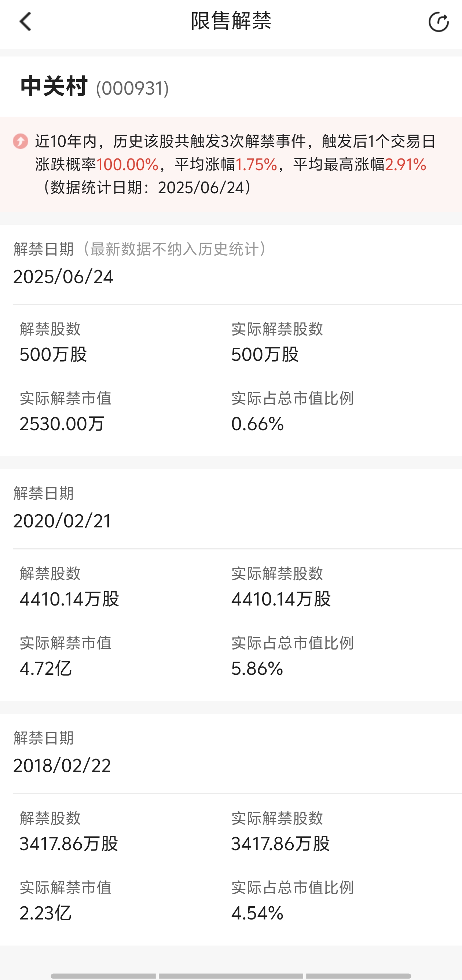Tap the red up-arrow indicator icon

pos(21,141)
